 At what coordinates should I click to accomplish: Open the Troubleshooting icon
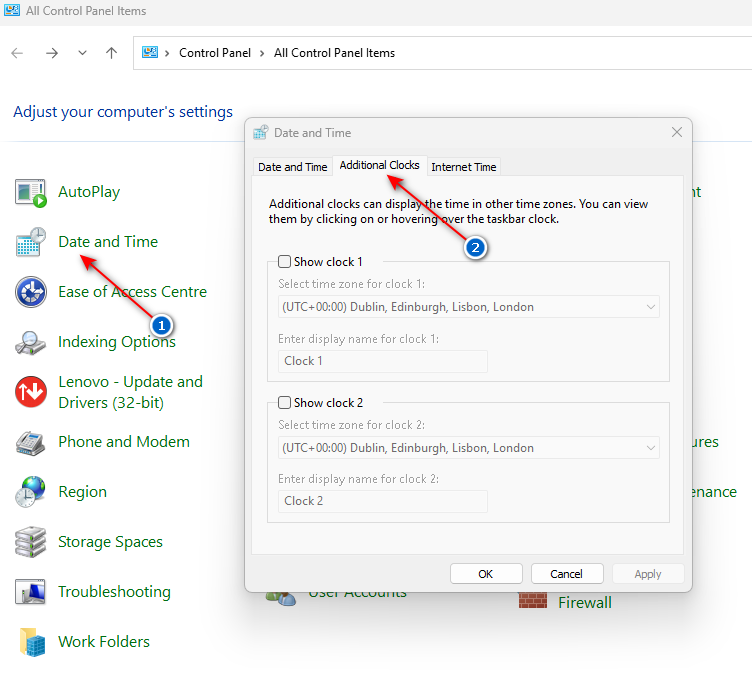[31, 592]
